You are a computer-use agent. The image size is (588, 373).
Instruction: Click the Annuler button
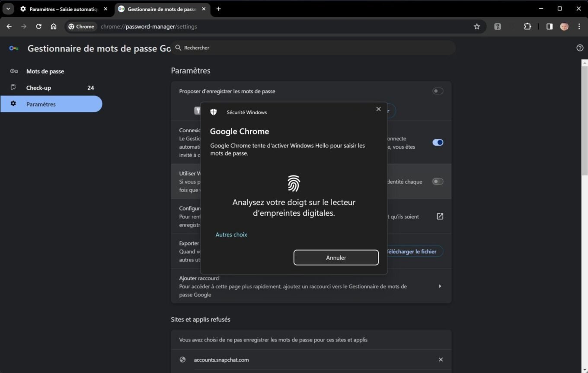(x=336, y=258)
